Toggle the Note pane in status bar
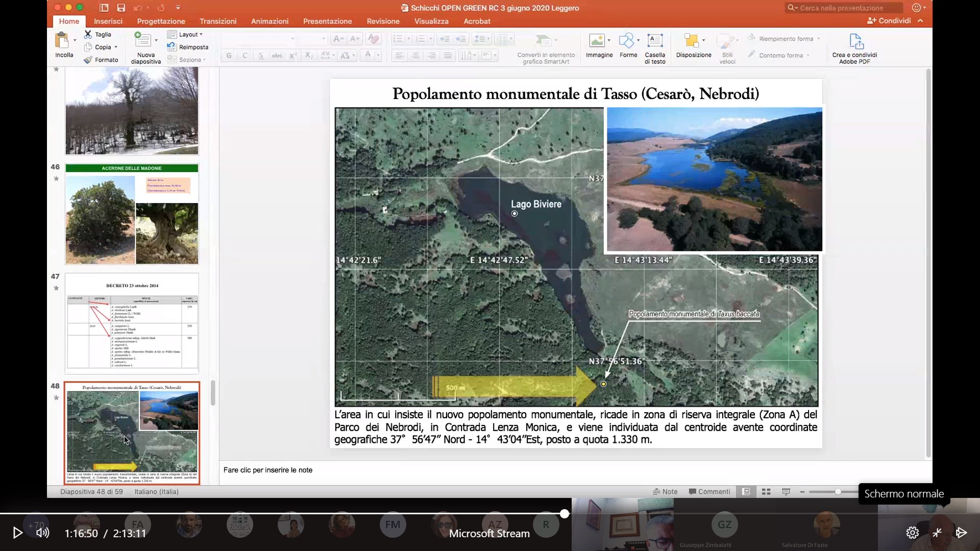Image resolution: width=980 pixels, height=551 pixels. [665, 491]
